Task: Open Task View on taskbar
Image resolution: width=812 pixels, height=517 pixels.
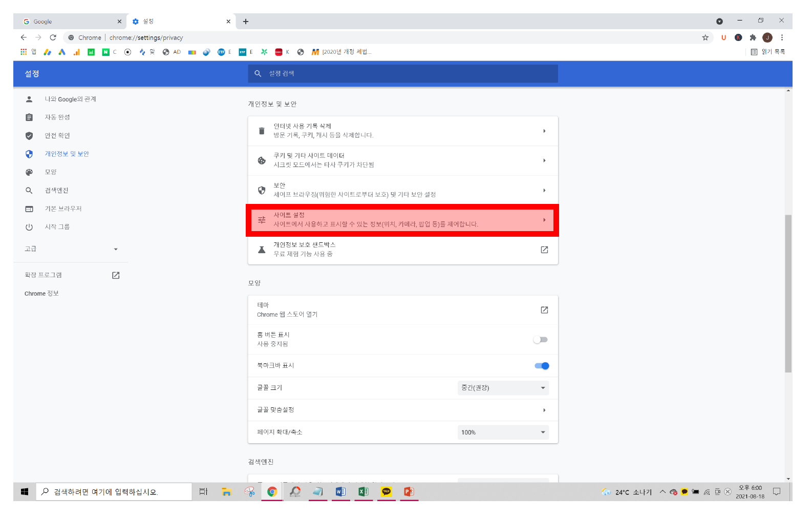Action: 203,492
